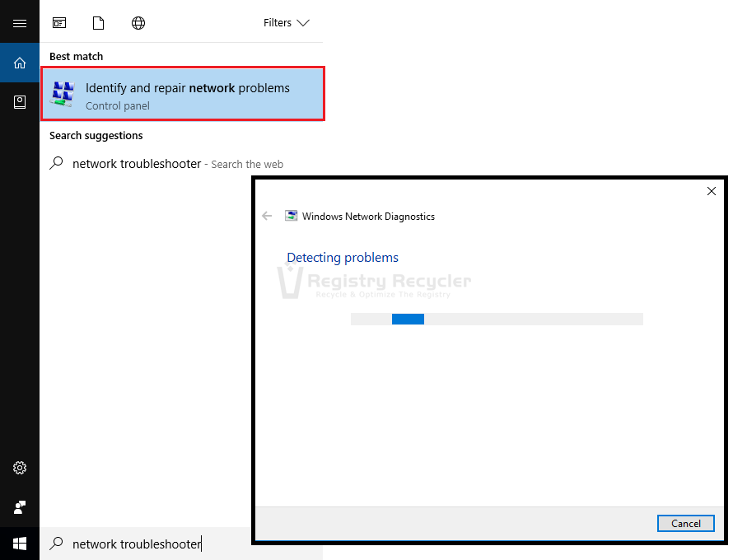Click into the search box with 'network troubleshooter'

click(145, 544)
